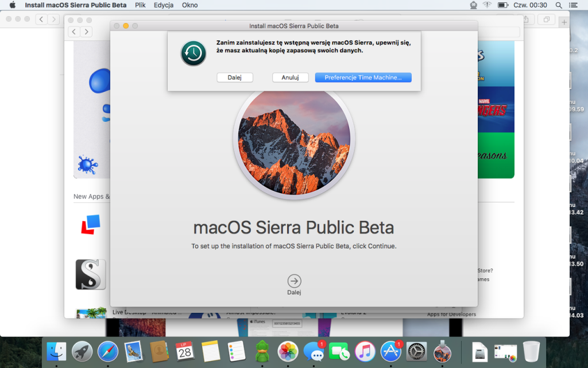Go forward in the Safari window toolbar
The width and height of the screenshot is (588, 368).
pos(53,19)
